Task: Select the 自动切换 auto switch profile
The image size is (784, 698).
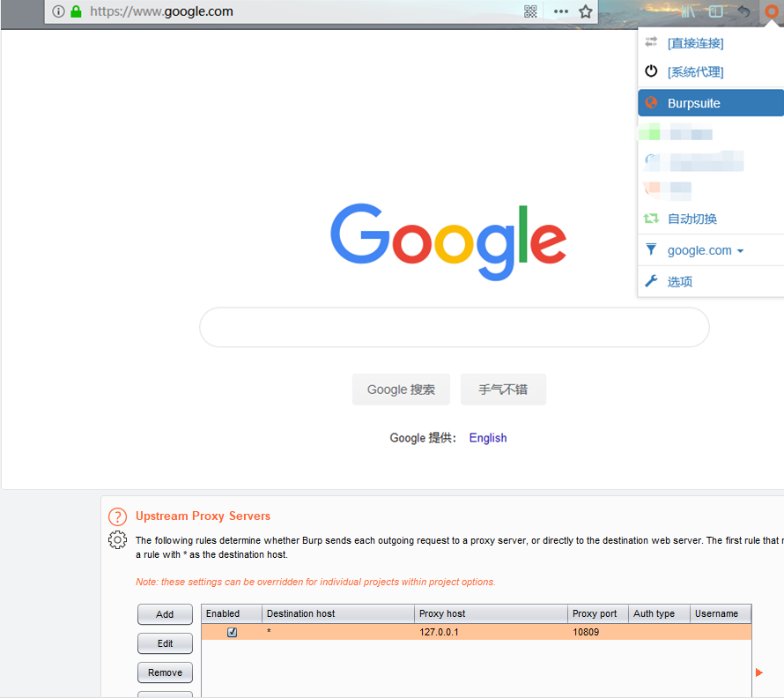Action: coord(711,219)
